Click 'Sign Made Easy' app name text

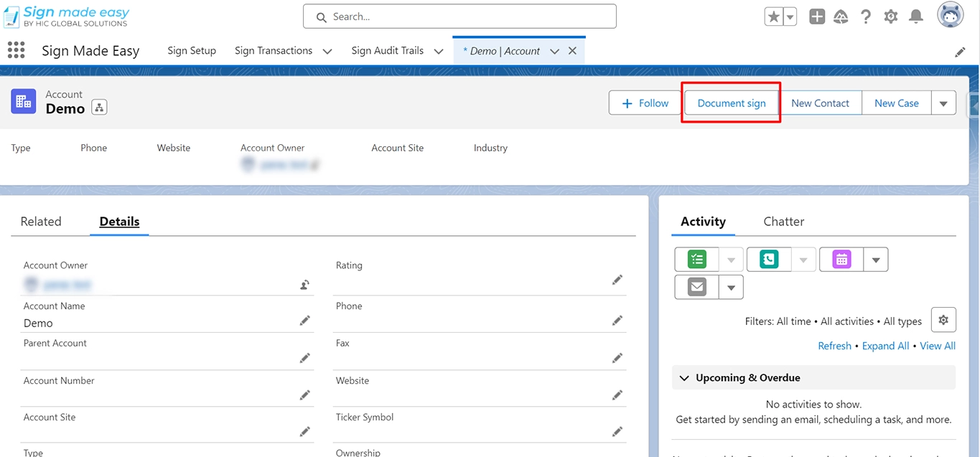[90, 51]
